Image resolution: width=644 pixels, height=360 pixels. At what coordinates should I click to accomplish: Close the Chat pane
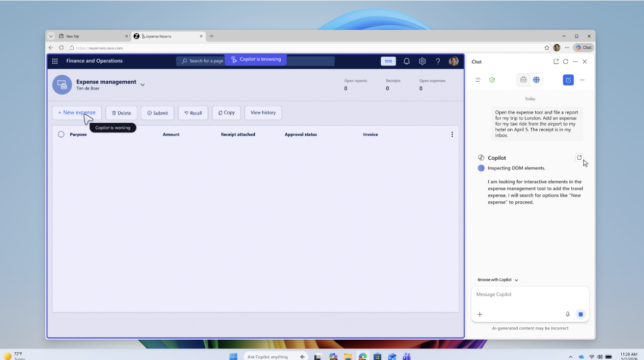585,61
